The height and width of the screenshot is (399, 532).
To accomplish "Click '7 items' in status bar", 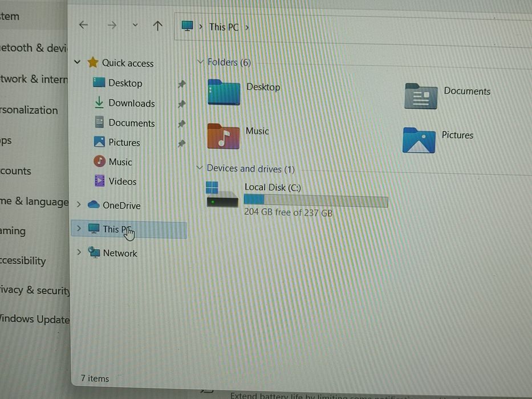I will point(95,378).
